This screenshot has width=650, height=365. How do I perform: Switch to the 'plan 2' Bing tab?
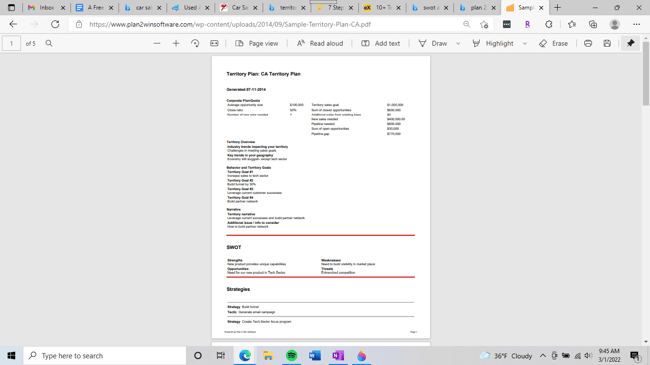tap(478, 7)
